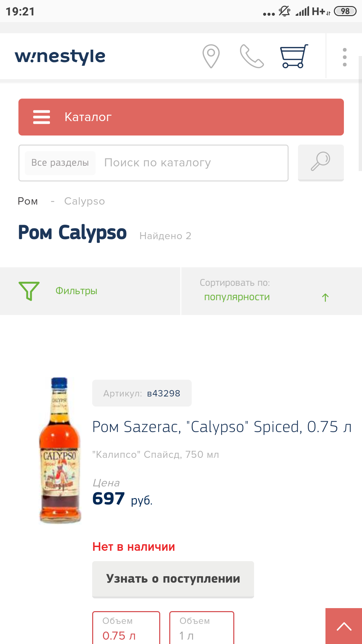Open the Каталог menu

[x=181, y=117]
